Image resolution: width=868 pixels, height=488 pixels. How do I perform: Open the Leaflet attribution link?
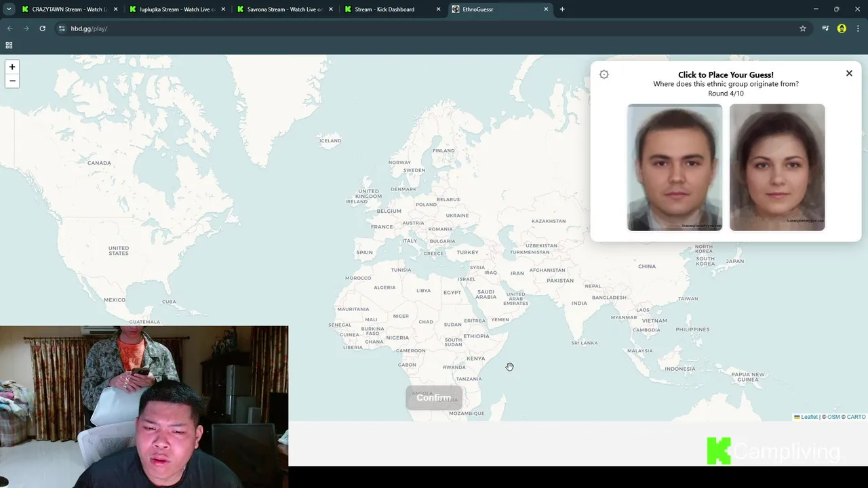pos(806,417)
